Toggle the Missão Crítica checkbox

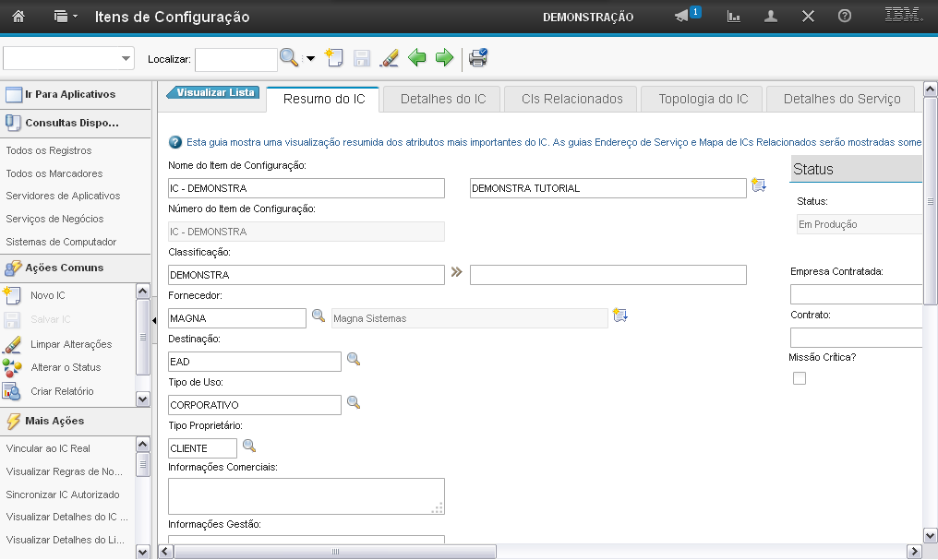[x=800, y=378]
